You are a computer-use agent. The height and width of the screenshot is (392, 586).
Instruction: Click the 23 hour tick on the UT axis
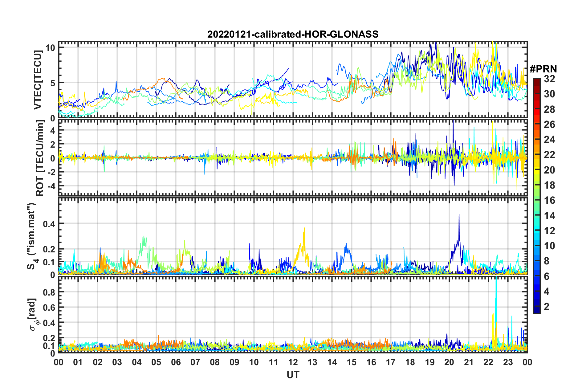508,362
